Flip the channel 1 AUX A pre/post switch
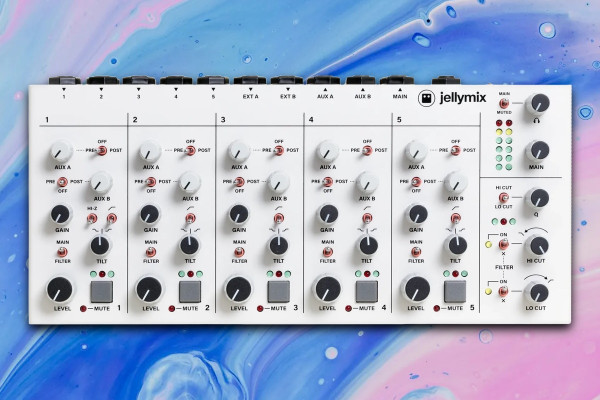600x400 pixels. tap(101, 150)
